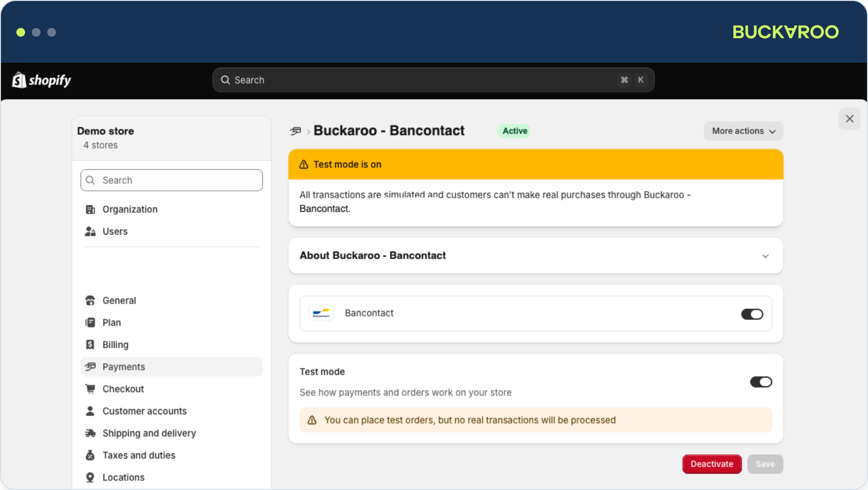This screenshot has height=490, width=868.
Task: Toggle the Bancontact payment method switch
Action: coord(752,314)
